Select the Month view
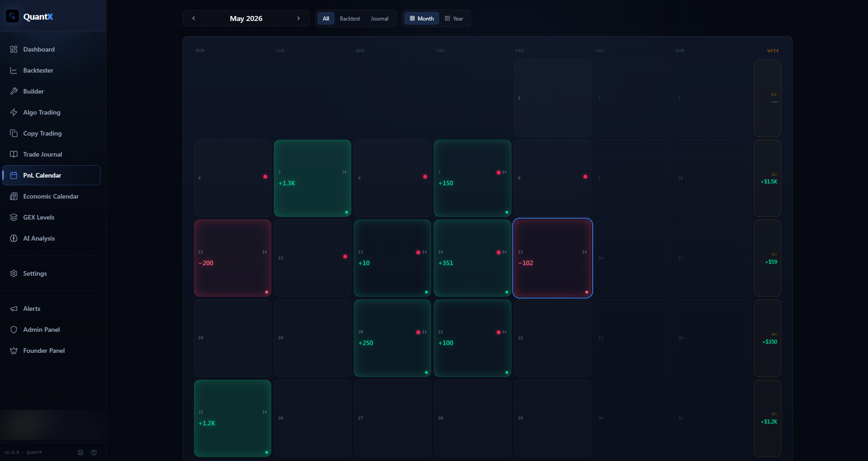The width and height of the screenshot is (868, 461). click(421, 18)
